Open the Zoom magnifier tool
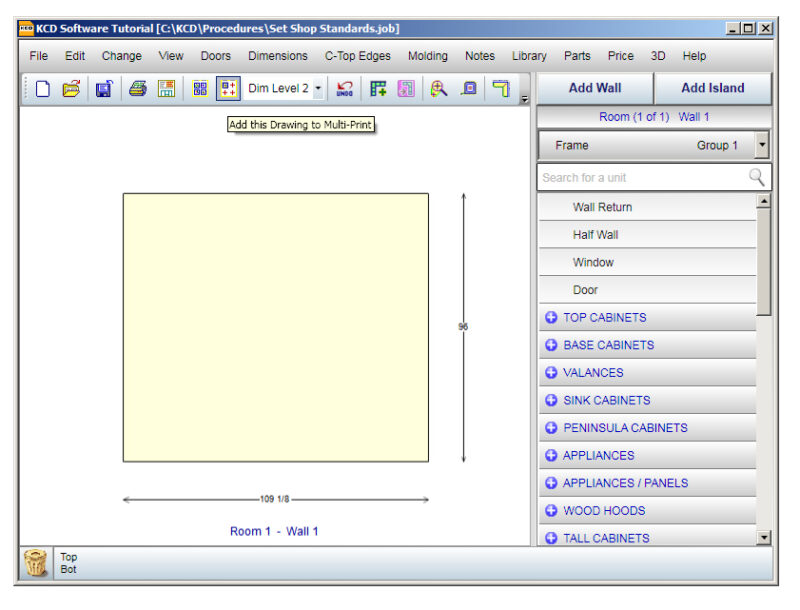Screen dimensions: 800x610 (440, 89)
